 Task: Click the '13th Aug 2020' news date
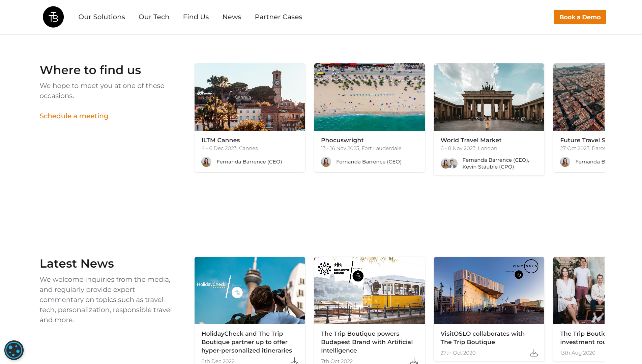pyautogui.click(x=578, y=353)
